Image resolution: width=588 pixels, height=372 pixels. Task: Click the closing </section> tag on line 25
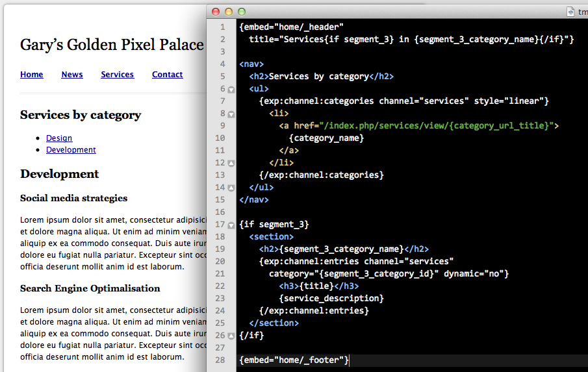(274, 323)
